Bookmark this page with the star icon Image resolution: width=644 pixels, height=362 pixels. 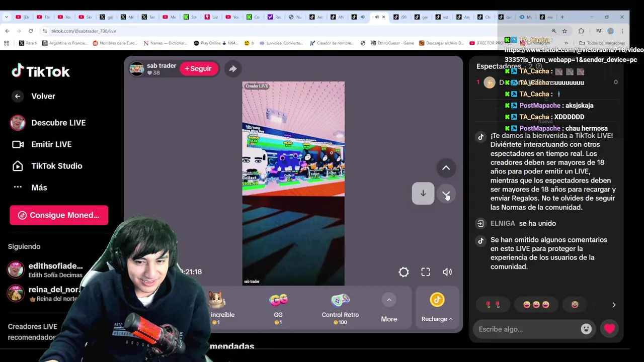[x=565, y=31]
